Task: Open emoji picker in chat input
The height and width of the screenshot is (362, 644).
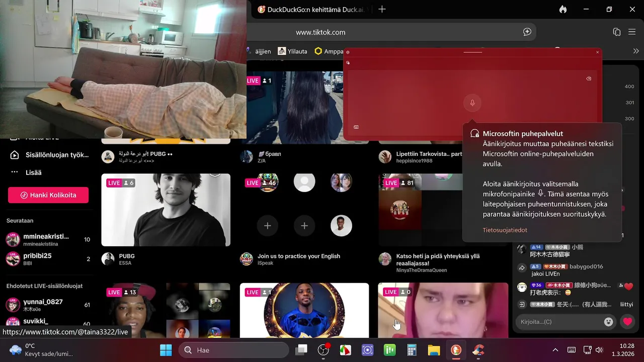Action: [608, 322]
